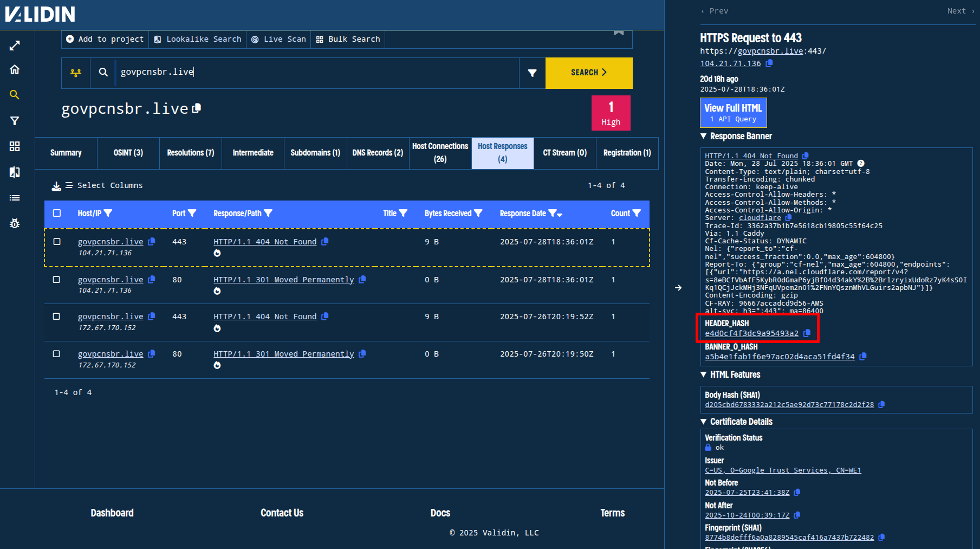980x549 pixels.
Task: Open the cloudflare Server link
Action: 760,218
